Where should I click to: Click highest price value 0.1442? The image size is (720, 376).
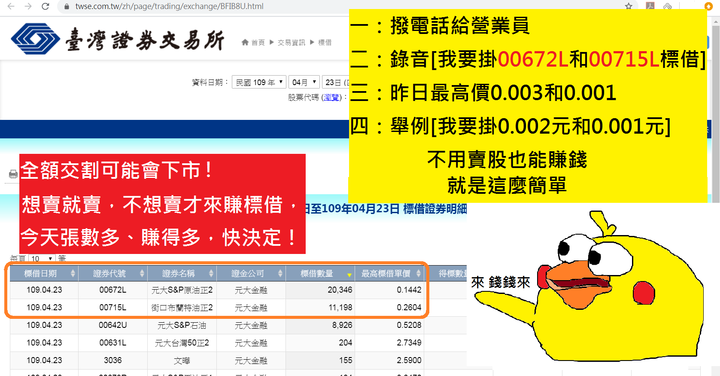coord(409,290)
